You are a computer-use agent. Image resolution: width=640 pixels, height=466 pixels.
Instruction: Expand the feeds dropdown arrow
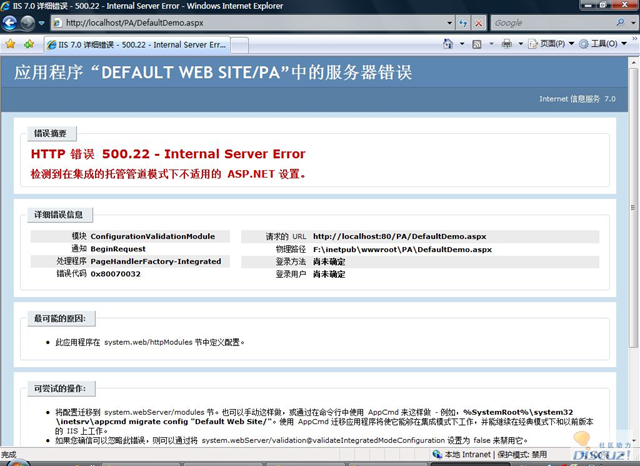[491, 44]
